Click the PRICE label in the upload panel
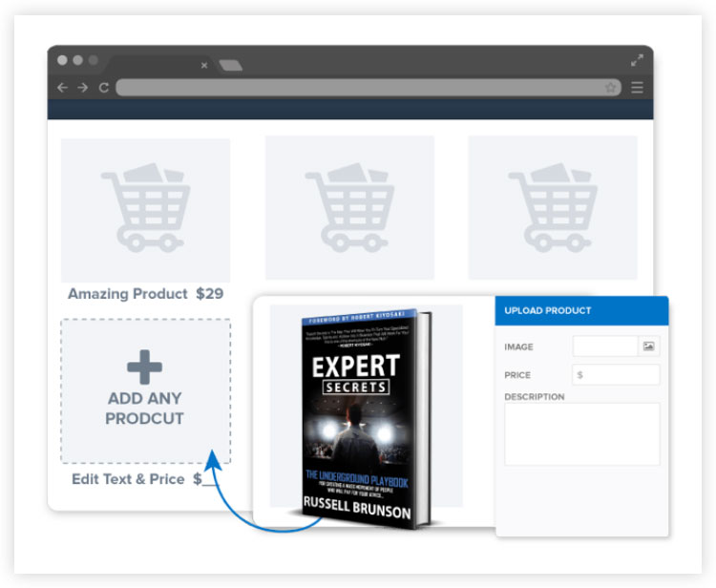Viewport: 716px width, 588px height. 517,375
